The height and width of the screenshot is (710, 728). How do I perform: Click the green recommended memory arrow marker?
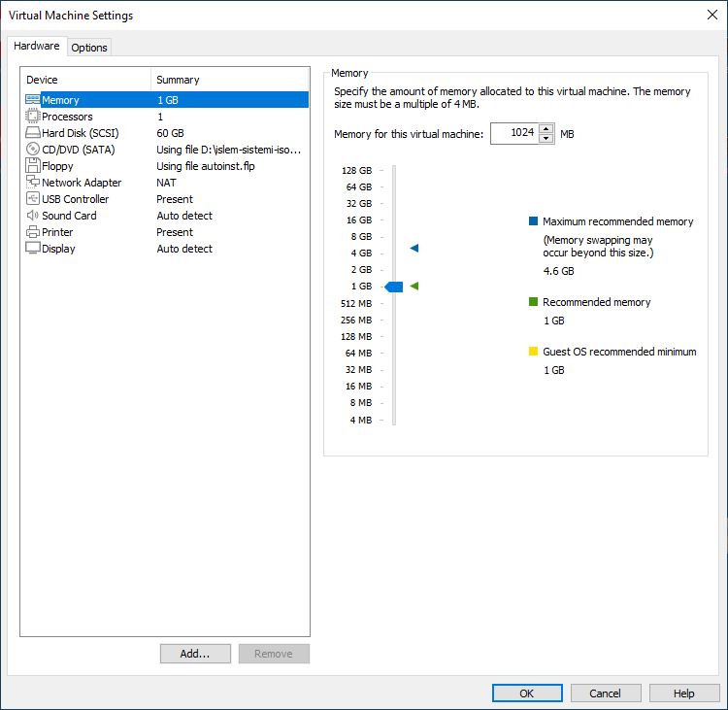414,287
